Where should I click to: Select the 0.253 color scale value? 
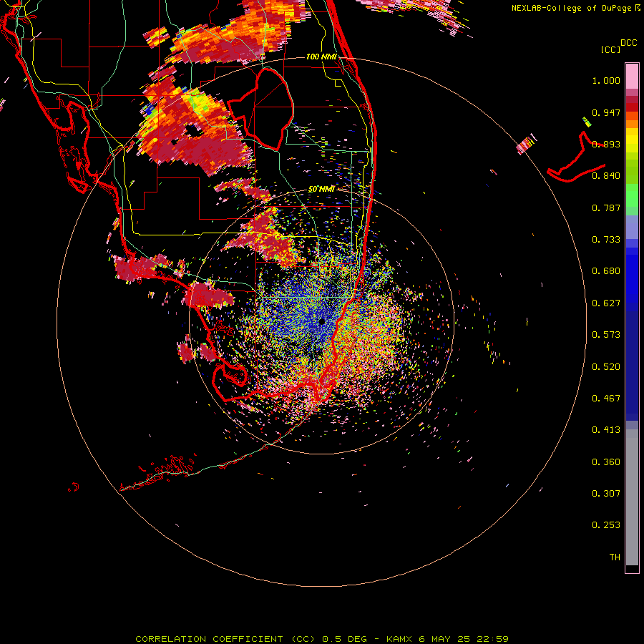coord(606,525)
